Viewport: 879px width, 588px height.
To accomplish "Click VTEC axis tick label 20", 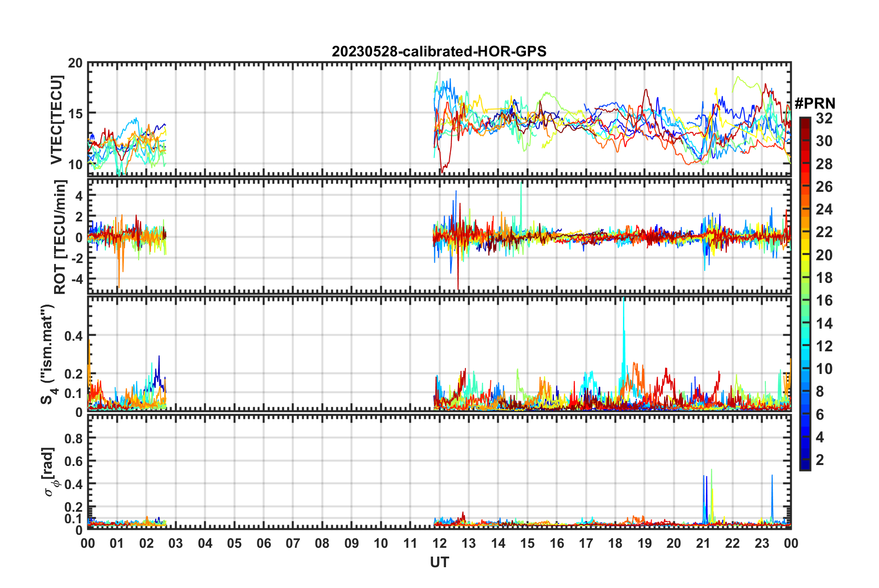I will click(x=75, y=64).
